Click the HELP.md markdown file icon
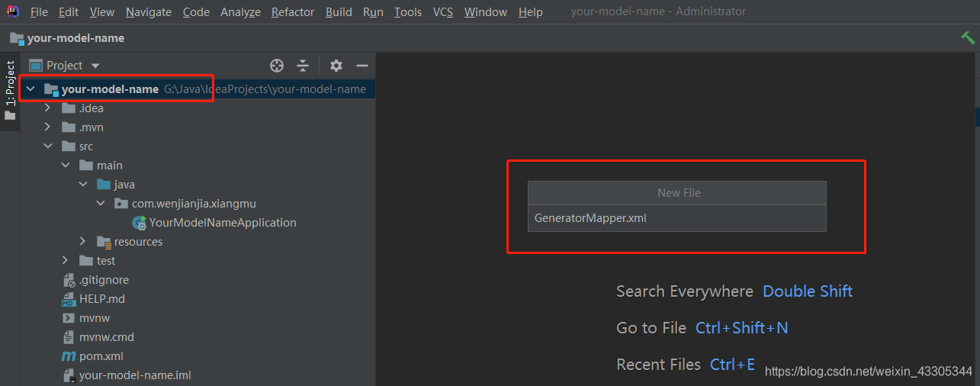Image resolution: width=980 pixels, height=386 pixels. pyautogui.click(x=69, y=299)
